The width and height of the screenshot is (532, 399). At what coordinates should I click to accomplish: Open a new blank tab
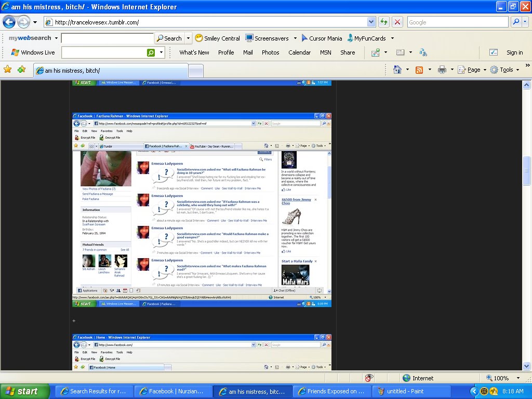click(196, 71)
